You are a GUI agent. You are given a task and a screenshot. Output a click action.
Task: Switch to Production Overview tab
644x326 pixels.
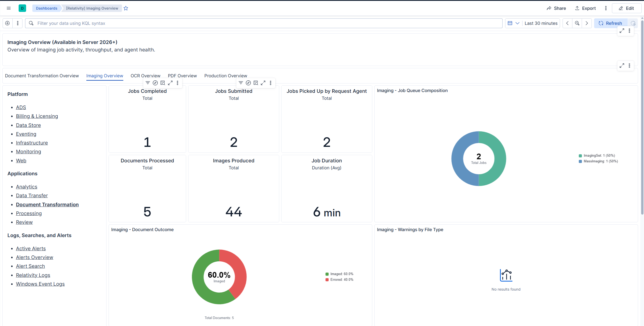tap(226, 76)
